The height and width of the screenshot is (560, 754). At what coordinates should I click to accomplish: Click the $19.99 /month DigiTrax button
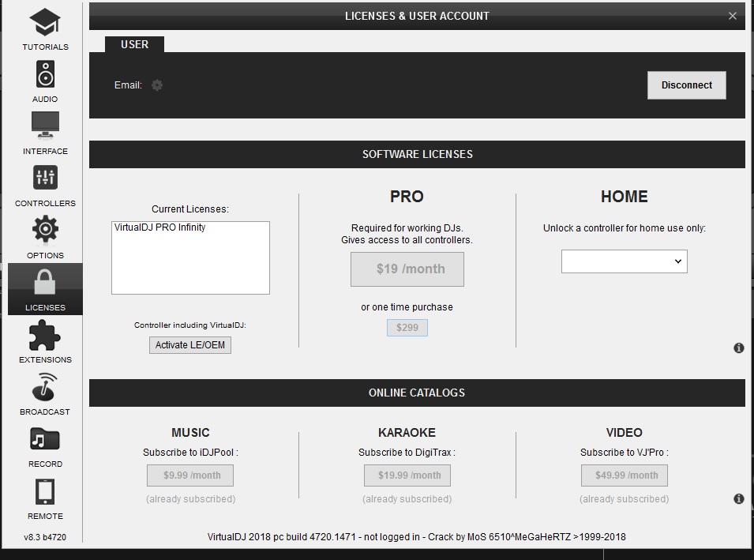coord(407,475)
